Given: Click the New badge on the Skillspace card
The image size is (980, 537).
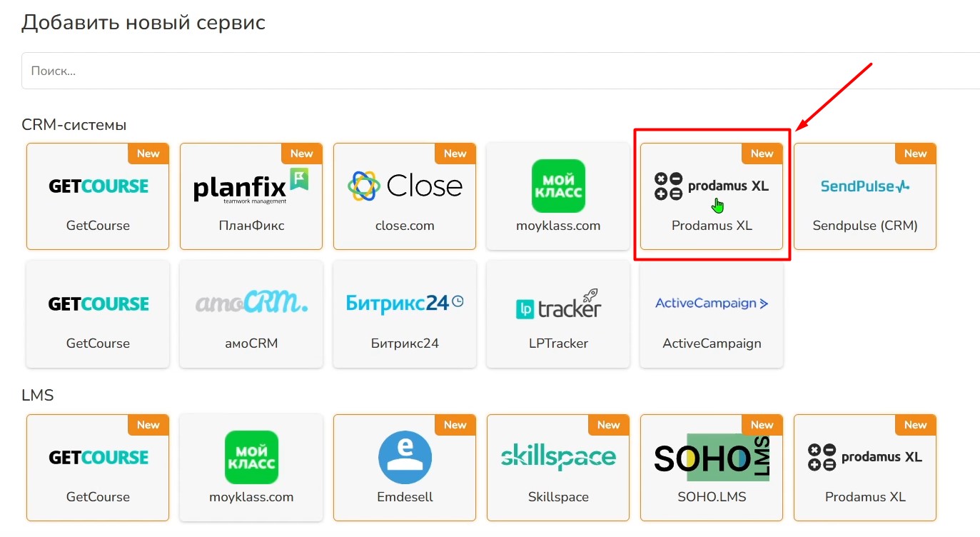Looking at the screenshot, I should (x=608, y=425).
